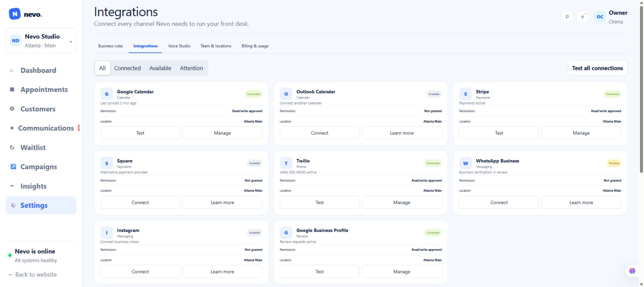Switch to the Voice Studio tab
This screenshot has width=644, height=287.
[x=179, y=46]
